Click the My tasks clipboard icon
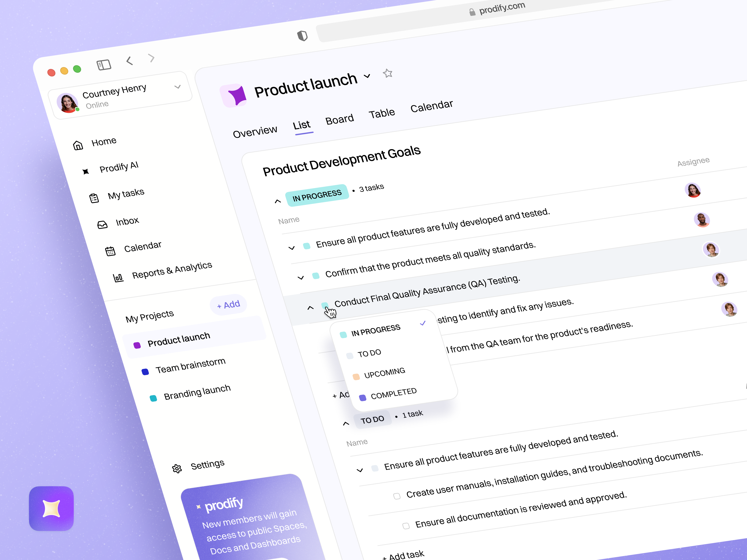The width and height of the screenshot is (747, 560). coord(94,198)
